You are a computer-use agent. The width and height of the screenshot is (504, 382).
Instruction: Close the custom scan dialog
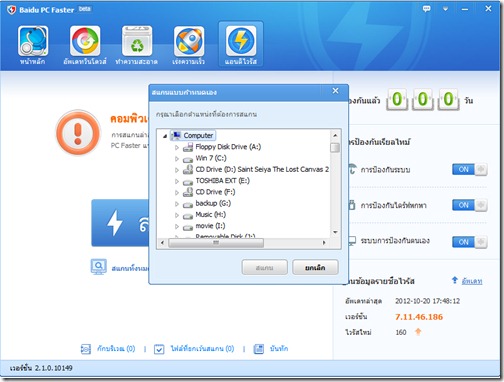(336, 91)
